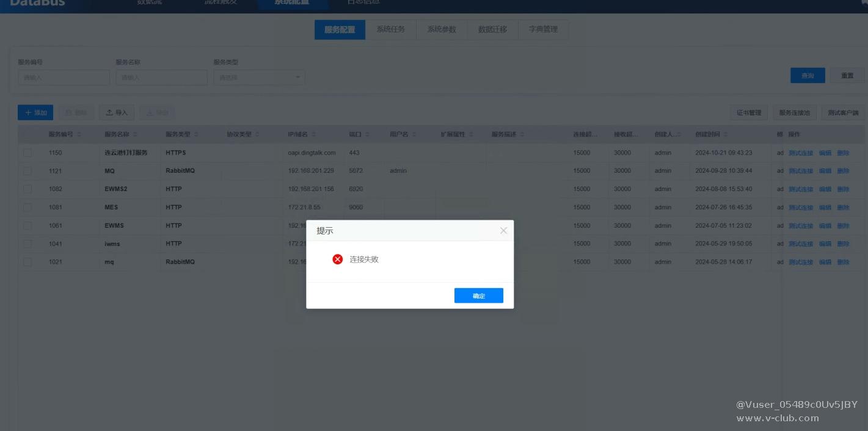Select checkbox for service 1041
The width and height of the screenshot is (868, 431).
(27, 244)
